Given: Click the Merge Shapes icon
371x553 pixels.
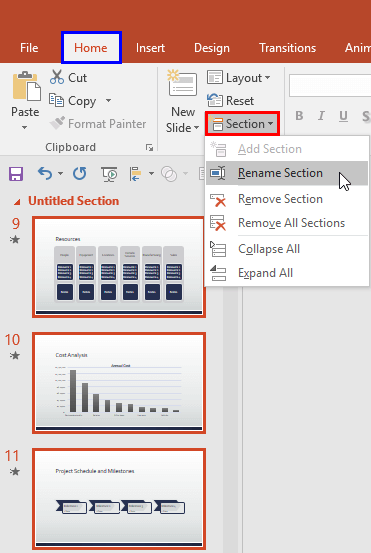Looking at the screenshot, I should click(x=169, y=174).
